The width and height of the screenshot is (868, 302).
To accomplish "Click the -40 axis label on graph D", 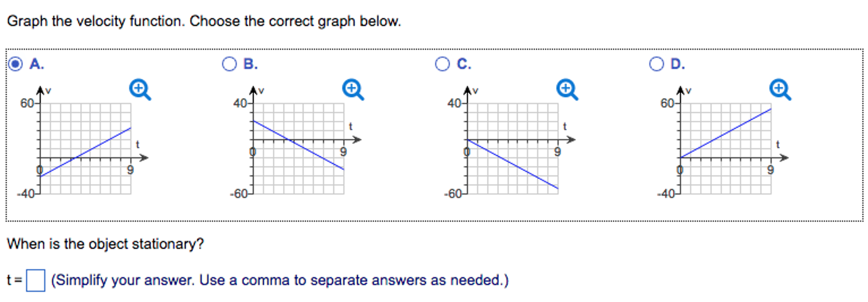I will [x=667, y=194].
